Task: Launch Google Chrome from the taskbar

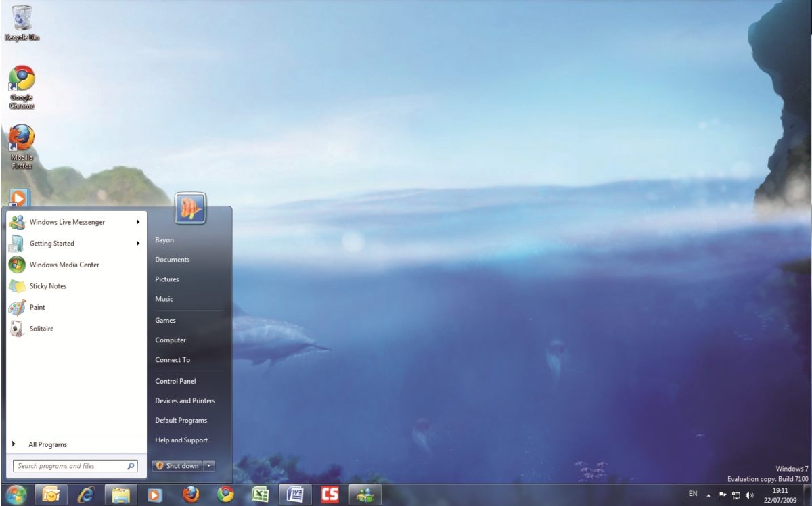Action: pyautogui.click(x=225, y=494)
